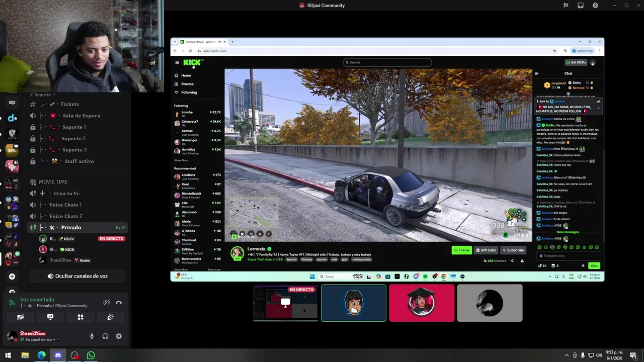Click share icon beside viewer count
This screenshot has width=644, height=362.
512,261
